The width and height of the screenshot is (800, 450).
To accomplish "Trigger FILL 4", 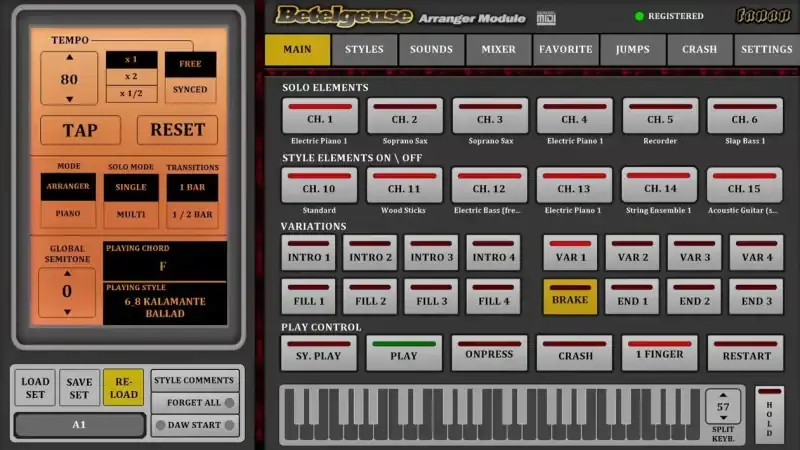I will pos(493,296).
